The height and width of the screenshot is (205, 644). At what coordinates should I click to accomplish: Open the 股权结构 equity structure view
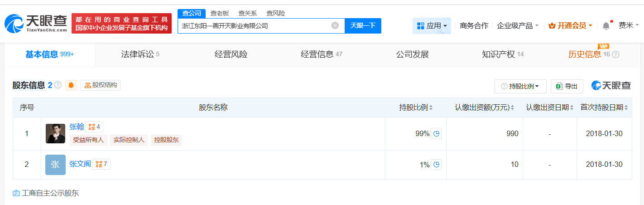[x=101, y=85]
